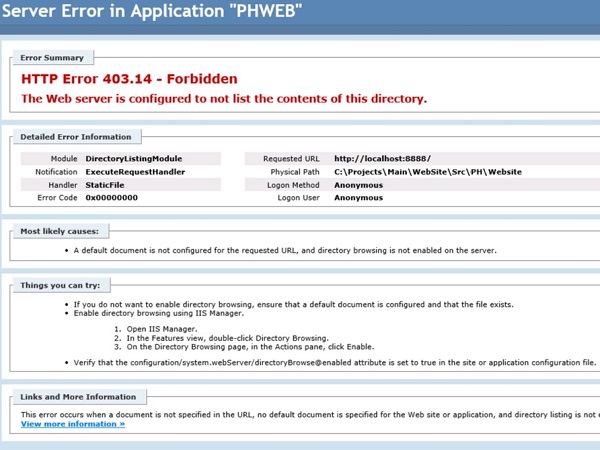The image size is (600, 450).
Task: Click the 'ExecuteRequestHandler' notification value
Action: click(135, 172)
